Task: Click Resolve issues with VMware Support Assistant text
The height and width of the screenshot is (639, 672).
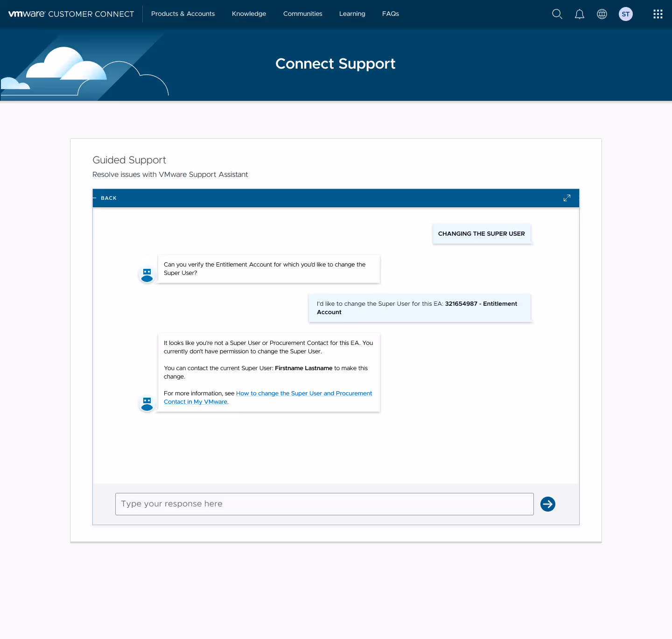Action: [170, 175]
